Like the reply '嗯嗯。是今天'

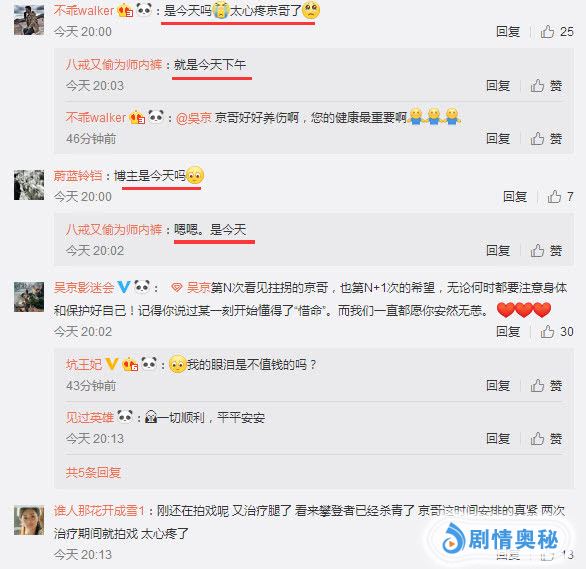point(546,251)
